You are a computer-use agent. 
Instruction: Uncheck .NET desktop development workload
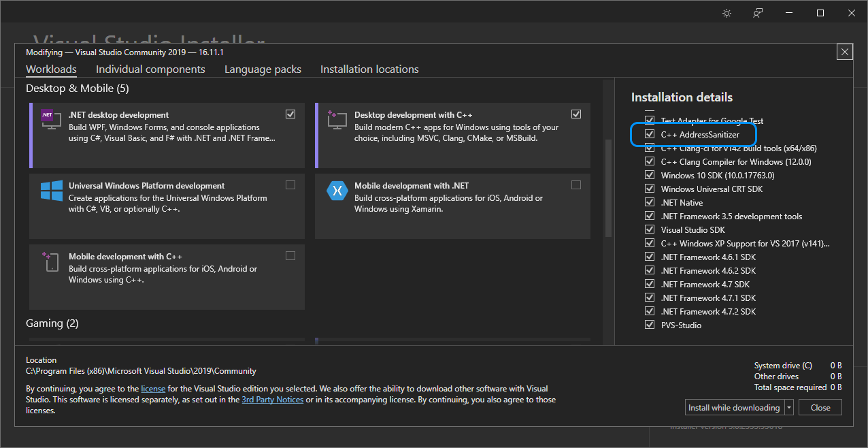pyautogui.click(x=290, y=114)
